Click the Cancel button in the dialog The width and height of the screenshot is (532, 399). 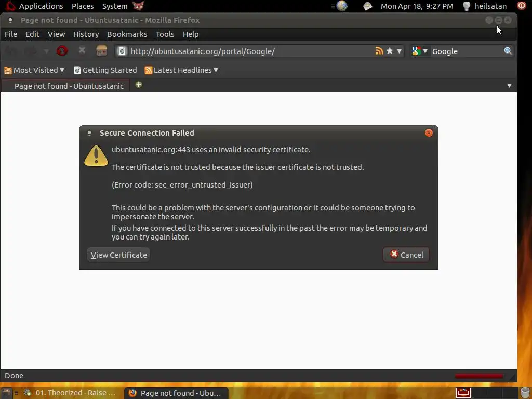406,255
